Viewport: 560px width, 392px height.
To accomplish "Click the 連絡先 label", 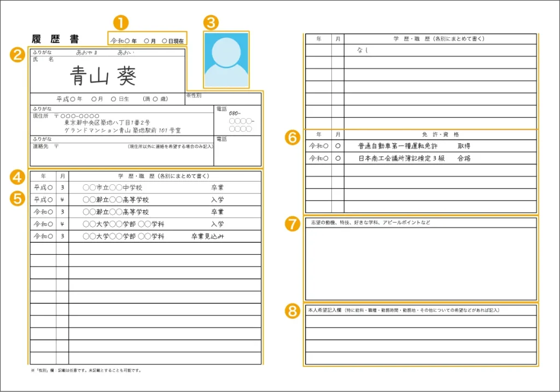I will click(x=40, y=147).
